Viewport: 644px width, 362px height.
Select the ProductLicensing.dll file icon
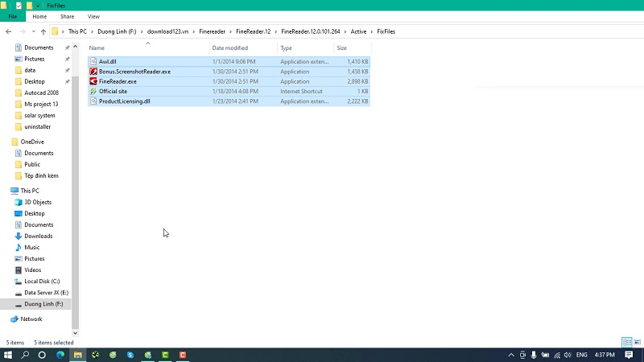(x=93, y=101)
